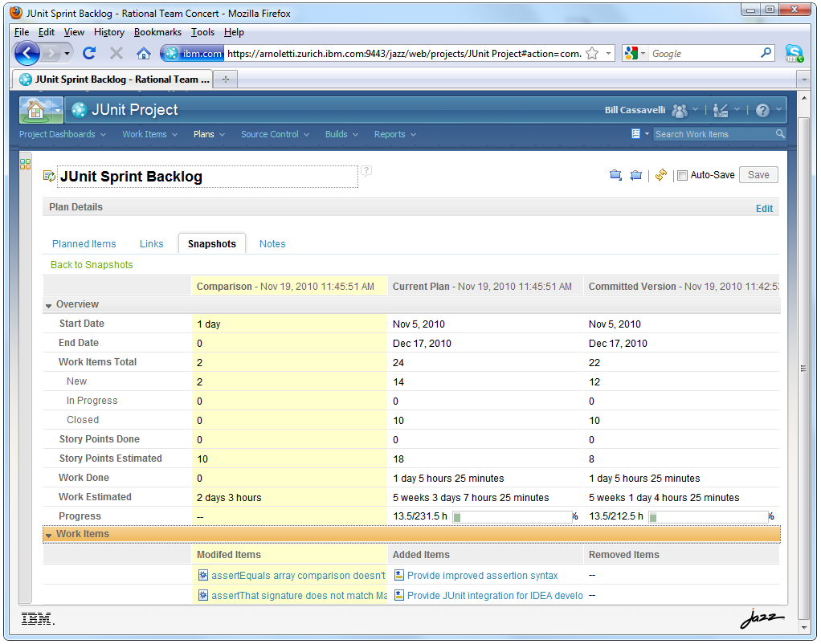Open the team members people icon
Screen dimensions: 821x644
679,110
